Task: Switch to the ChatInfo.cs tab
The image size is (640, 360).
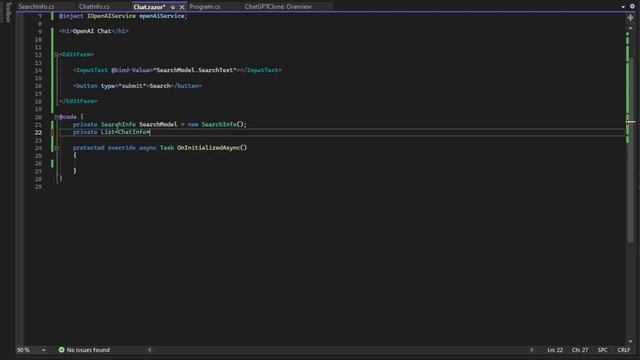Action: point(94,7)
